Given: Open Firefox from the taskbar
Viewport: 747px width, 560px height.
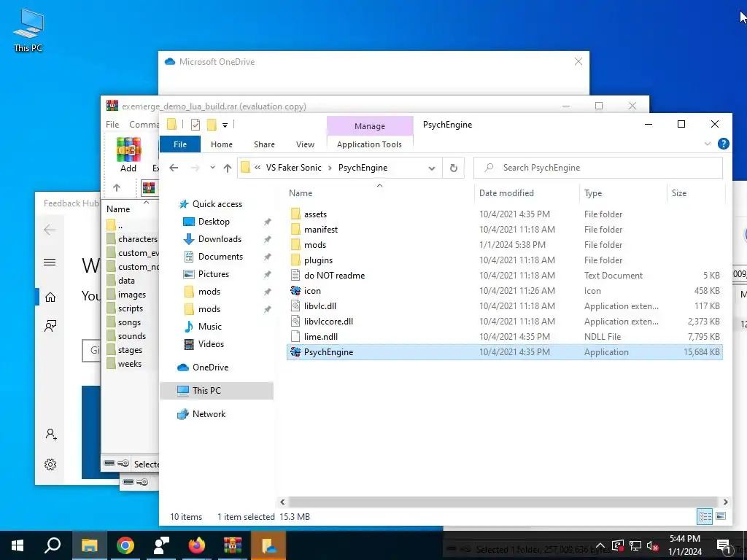Looking at the screenshot, I should tap(197, 545).
